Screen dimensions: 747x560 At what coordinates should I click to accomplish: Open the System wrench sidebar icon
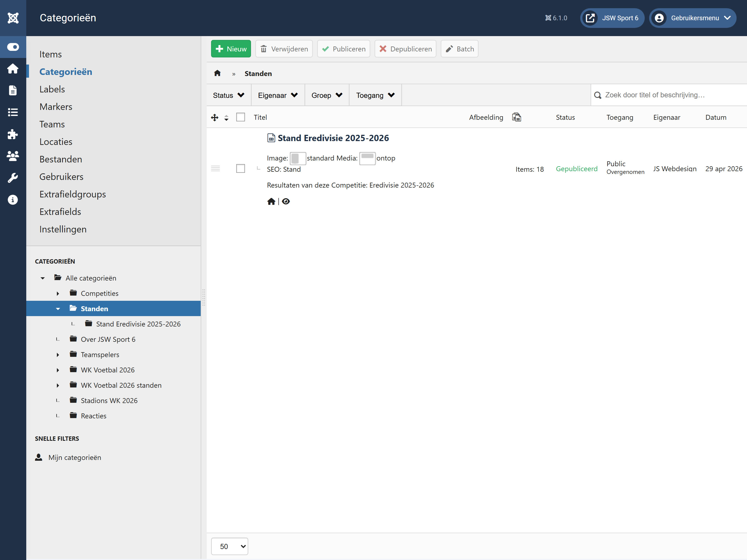pyautogui.click(x=13, y=178)
